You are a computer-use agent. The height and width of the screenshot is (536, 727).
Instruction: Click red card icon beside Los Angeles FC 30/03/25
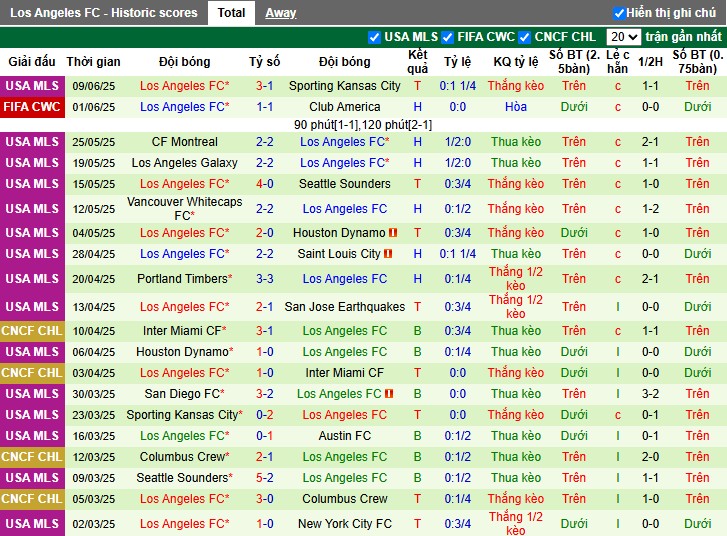pos(389,394)
